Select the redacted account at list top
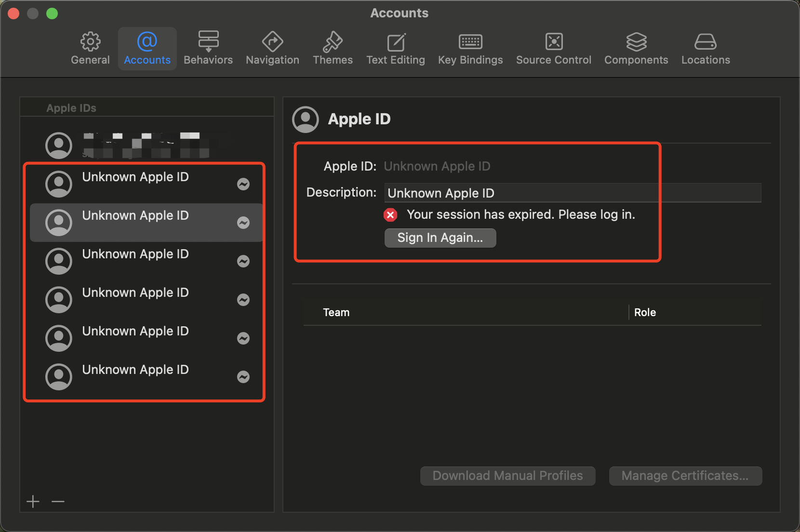This screenshot has width=800, height=532. (x=146, y=145)
